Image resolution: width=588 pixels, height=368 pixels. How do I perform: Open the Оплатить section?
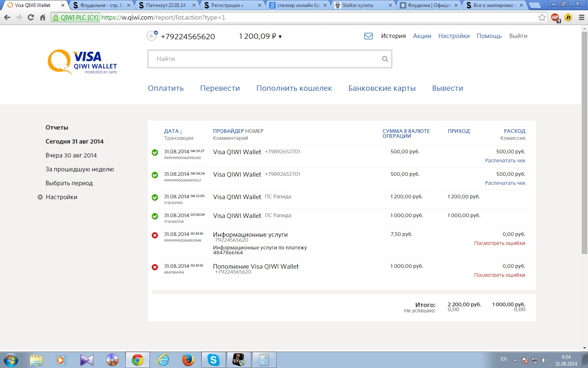coord(166,88)
